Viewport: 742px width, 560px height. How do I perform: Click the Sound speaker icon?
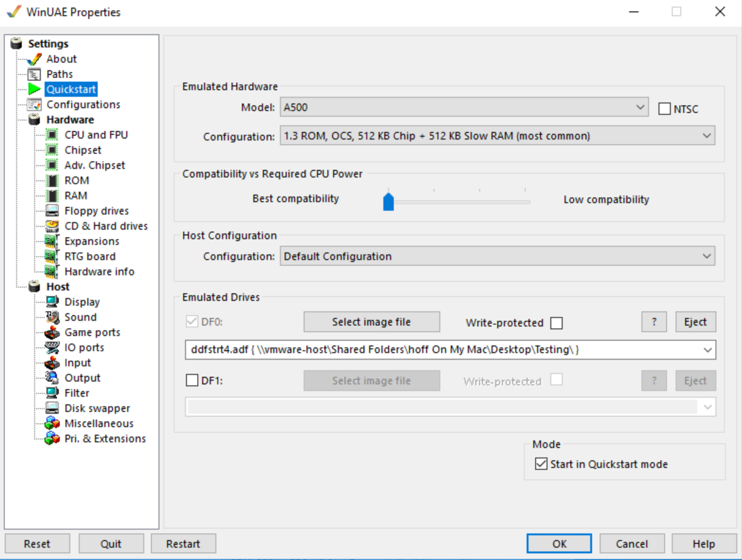52,317
